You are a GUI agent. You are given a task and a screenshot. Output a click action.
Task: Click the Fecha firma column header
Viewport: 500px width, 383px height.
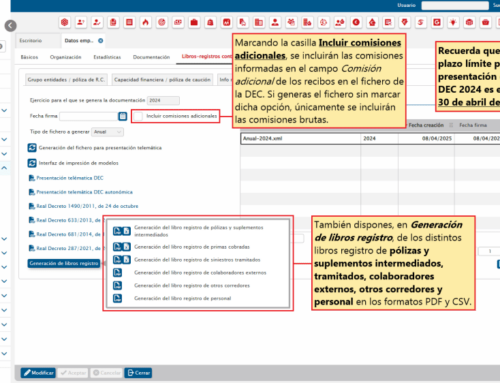pos(473,125)
